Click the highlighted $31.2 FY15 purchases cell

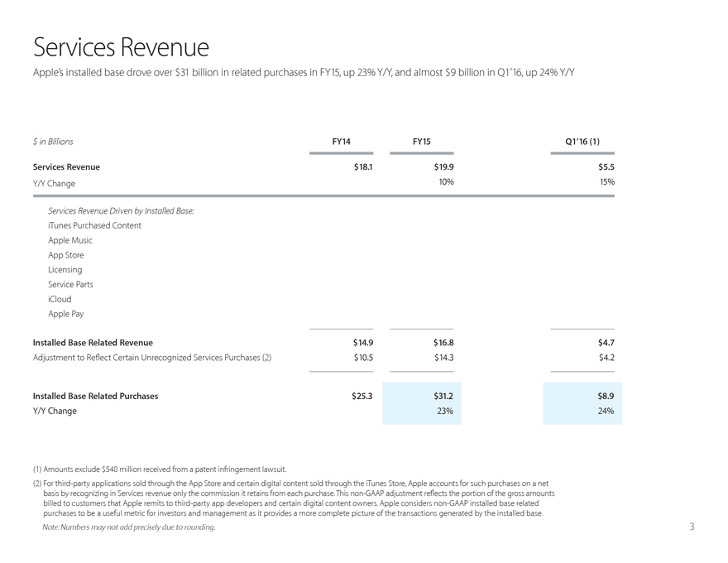tap(443, 396)
